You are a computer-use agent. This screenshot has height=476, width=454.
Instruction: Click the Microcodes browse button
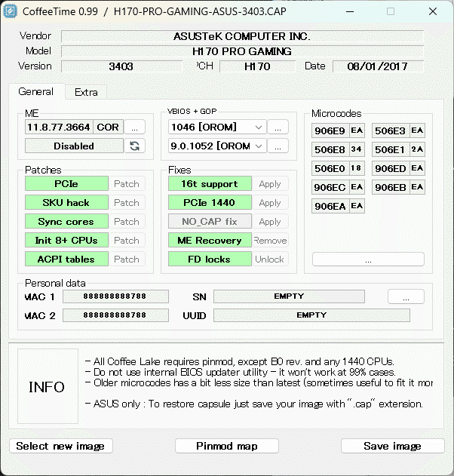tap(368, 259)
